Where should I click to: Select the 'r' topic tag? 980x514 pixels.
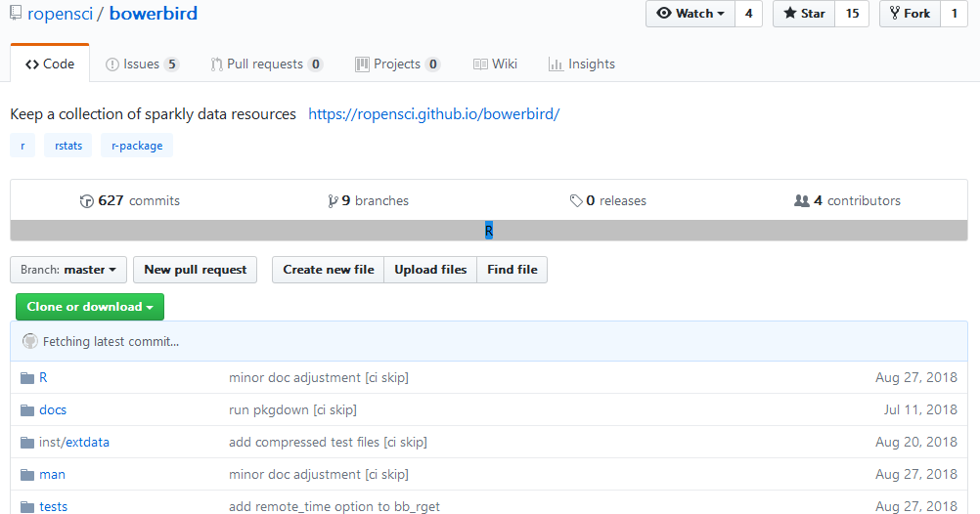pos(22,146)
